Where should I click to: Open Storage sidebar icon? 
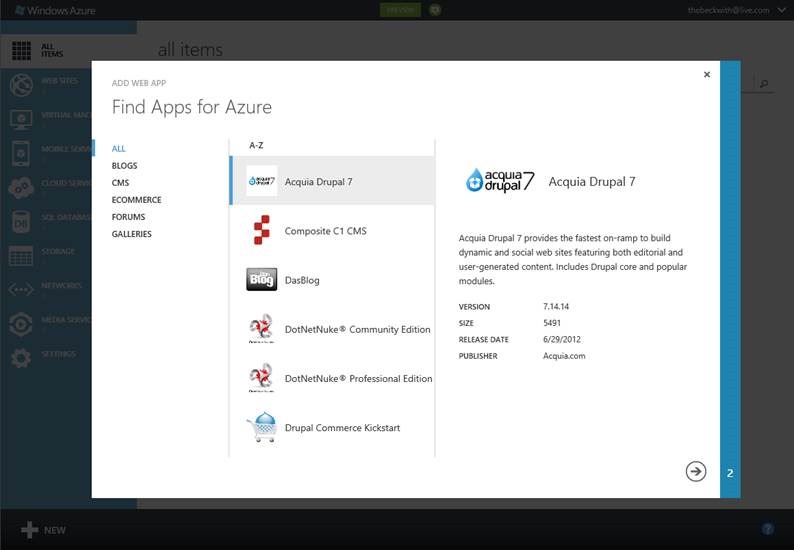coord(21,256)
